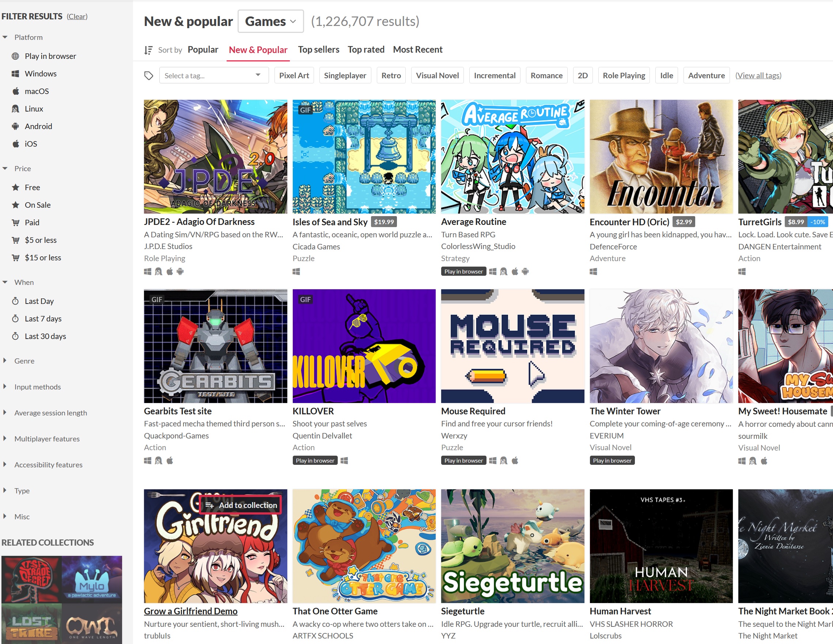This screenshot has width=833, height=644.
Task: Select the Pixel Art tag chip
Action: [294, 76]
